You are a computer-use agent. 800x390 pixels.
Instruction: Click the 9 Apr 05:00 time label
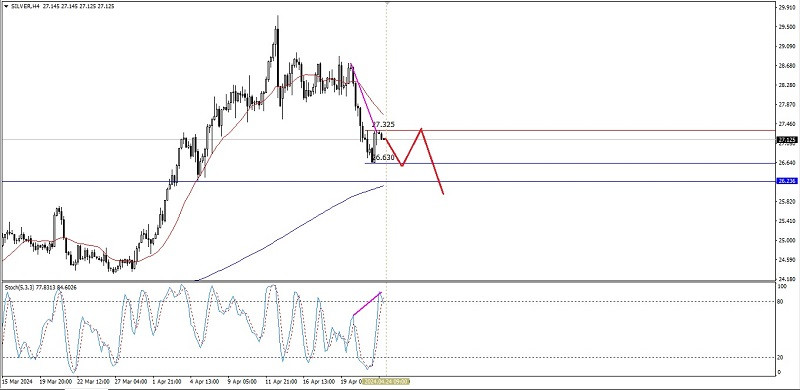pyautogui.click(x=241, y=381)
